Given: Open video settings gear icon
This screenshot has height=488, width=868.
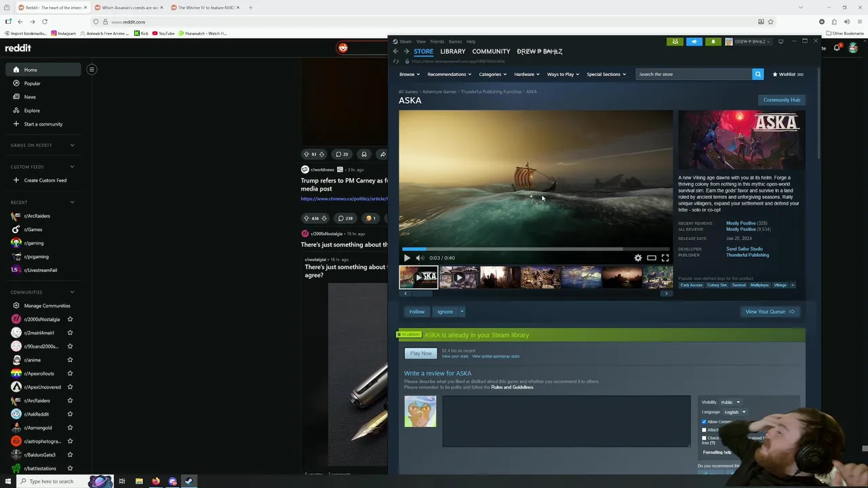Looking at the screenshot, I should [638, 258].
